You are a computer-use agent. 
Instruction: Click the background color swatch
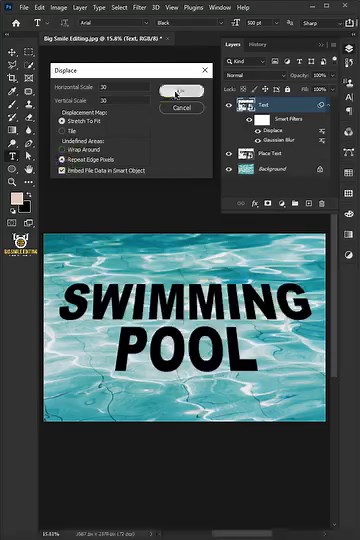(x=26, y=208)
